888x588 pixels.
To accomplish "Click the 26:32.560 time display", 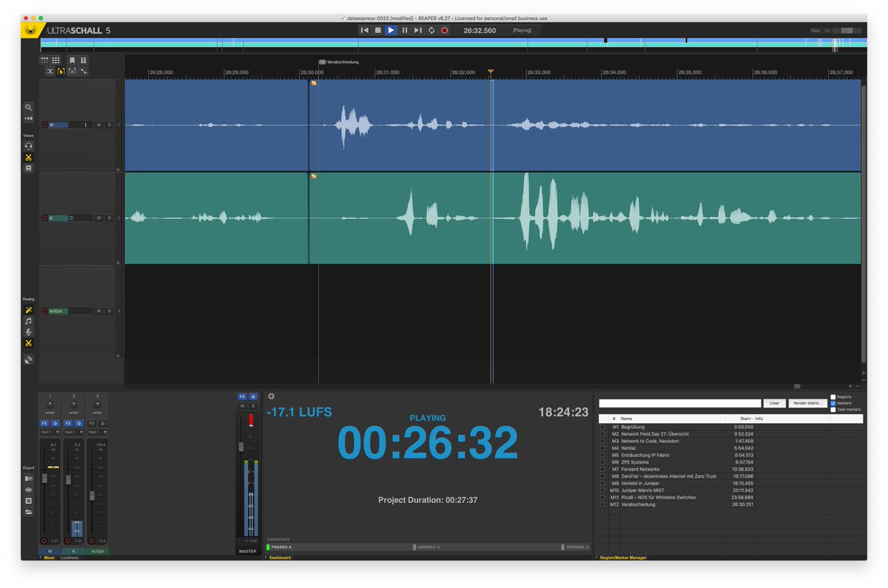I will click(x=480, y=30).
